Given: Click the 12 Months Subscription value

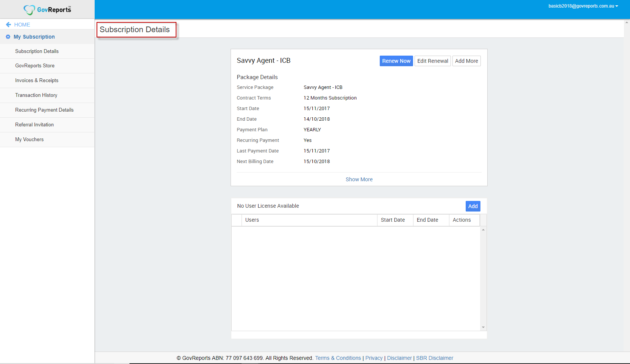Looking at the screenshot, I should (330, 98).
